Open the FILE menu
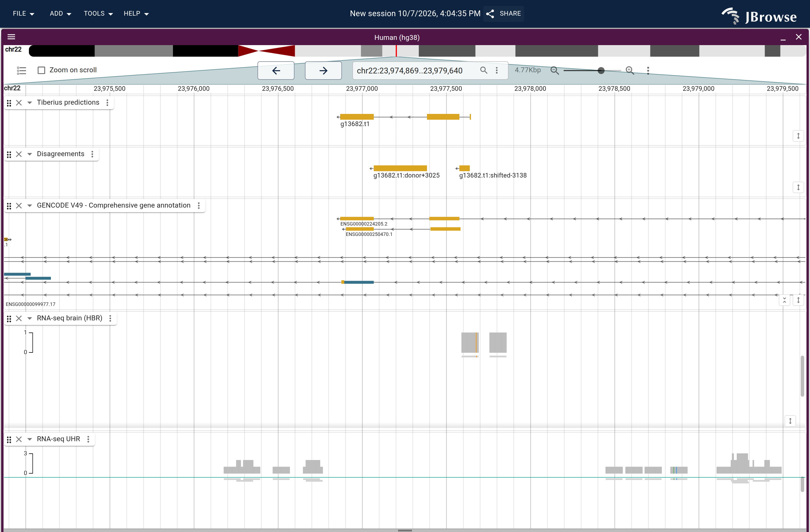 [23, 14]
